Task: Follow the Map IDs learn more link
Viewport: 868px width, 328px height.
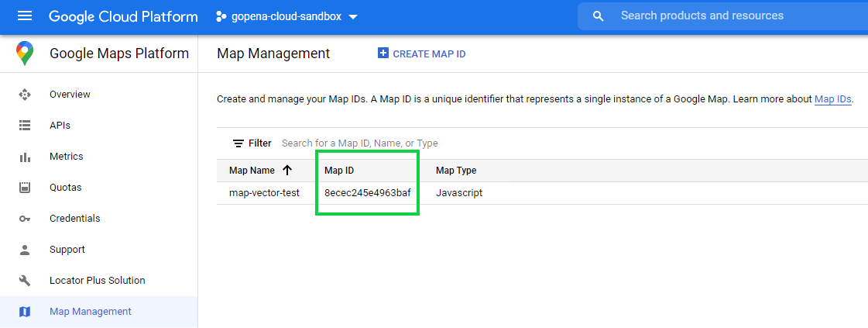Action: click(x=832, y=99)
